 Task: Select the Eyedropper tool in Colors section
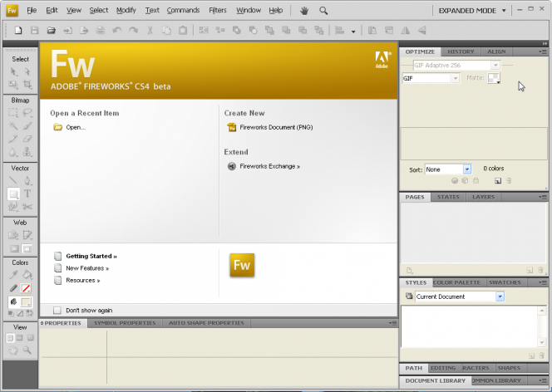[x=13, y=275]
